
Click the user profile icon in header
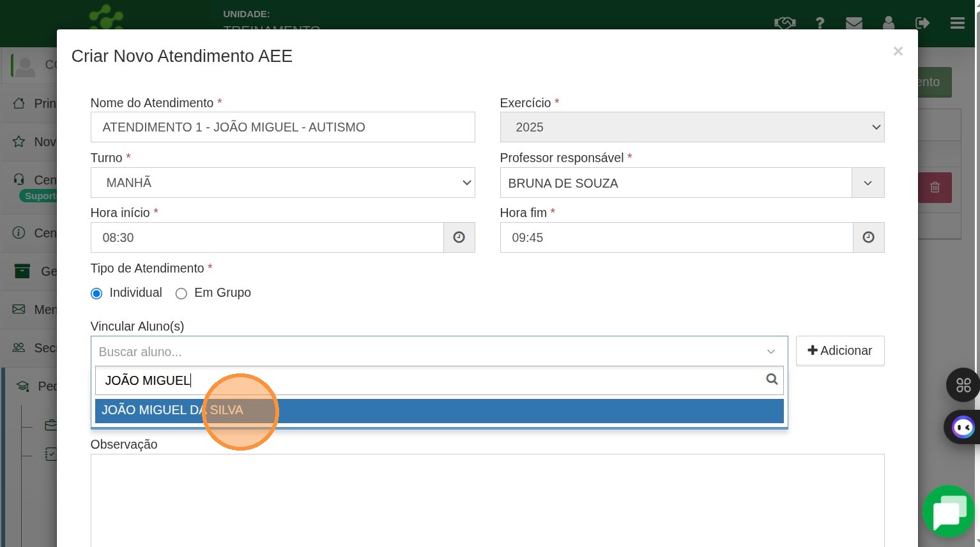(889, 23)
